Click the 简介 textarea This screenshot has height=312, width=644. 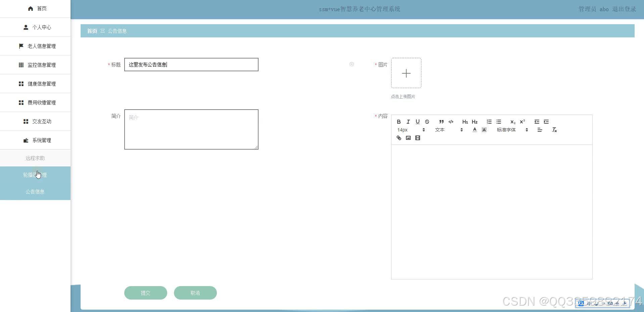pyautogui.click(x=191, y=129)
